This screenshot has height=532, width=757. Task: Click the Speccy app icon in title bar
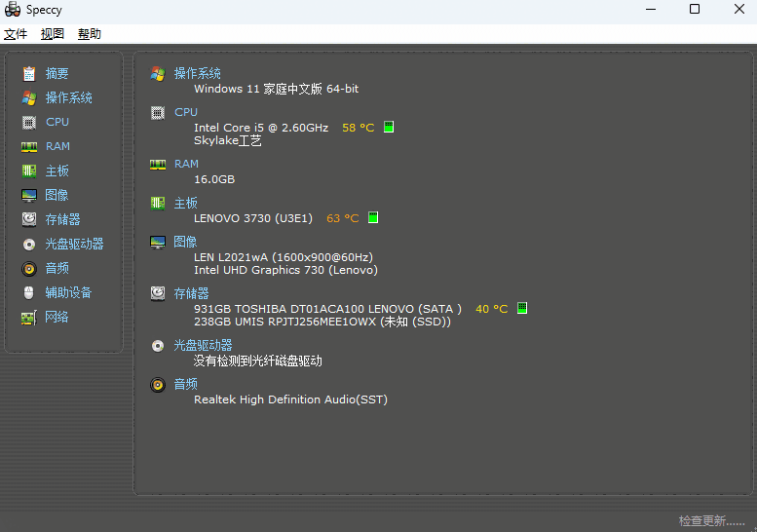(12, 9)
